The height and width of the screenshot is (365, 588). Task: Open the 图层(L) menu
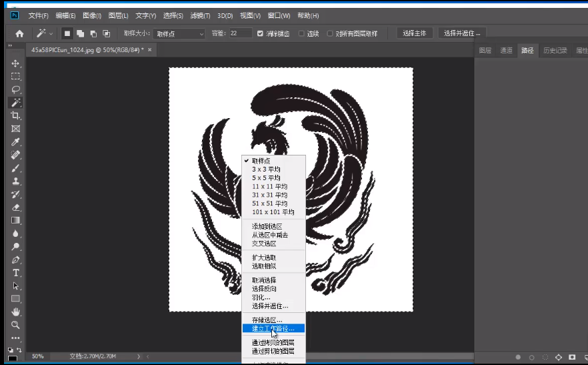pyautogui.click(x=118, y=16)
